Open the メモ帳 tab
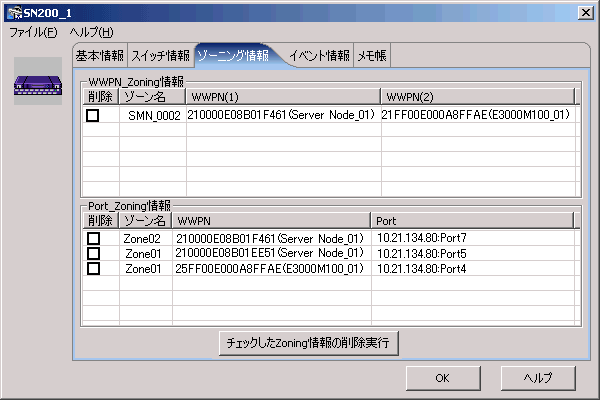Image resolution: width=600 pixels, height=400 pixels. (372, 56)
